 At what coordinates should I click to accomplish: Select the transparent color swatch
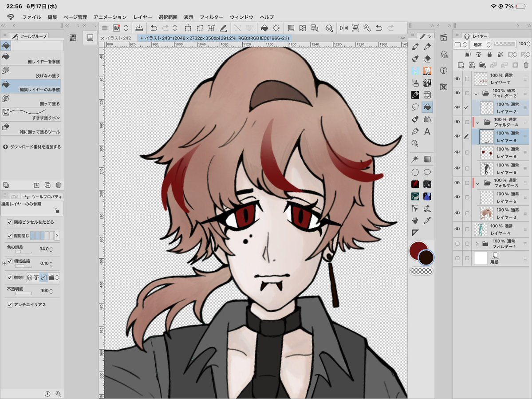pos(421,271)
